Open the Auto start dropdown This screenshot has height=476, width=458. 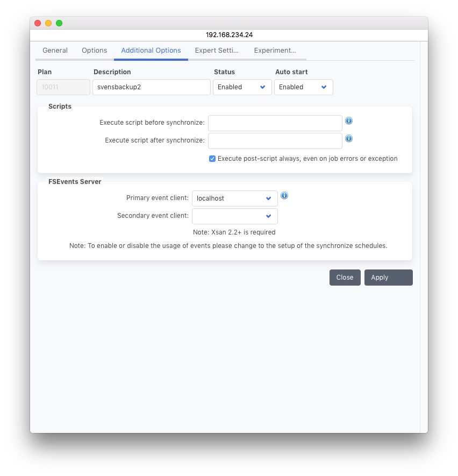tap(303, 87)
